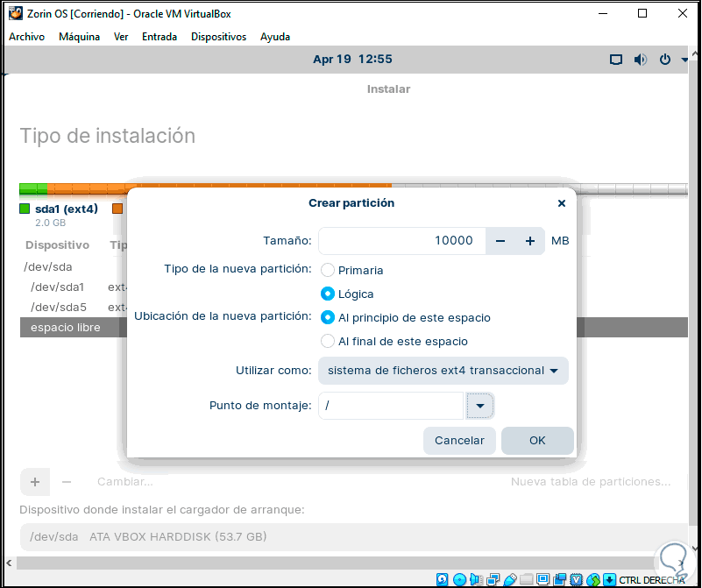Select the Primaria partition type

[327, 270]
